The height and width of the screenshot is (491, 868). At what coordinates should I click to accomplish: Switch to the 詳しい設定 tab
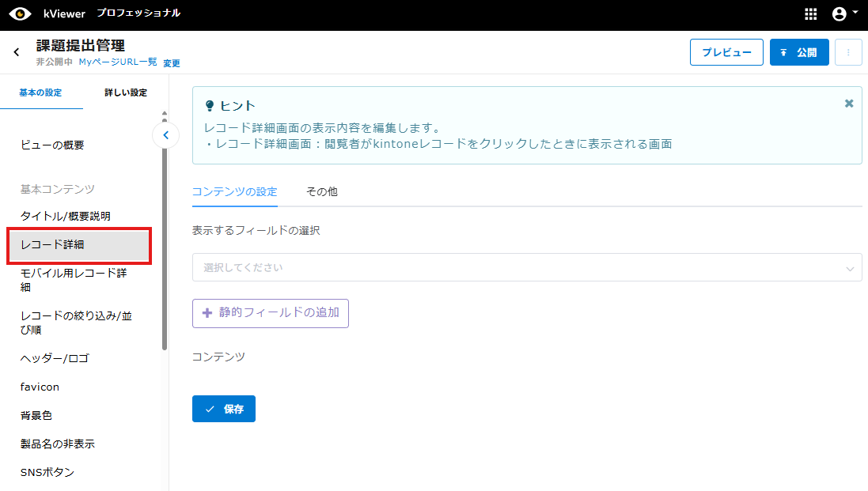pos(126,93)
